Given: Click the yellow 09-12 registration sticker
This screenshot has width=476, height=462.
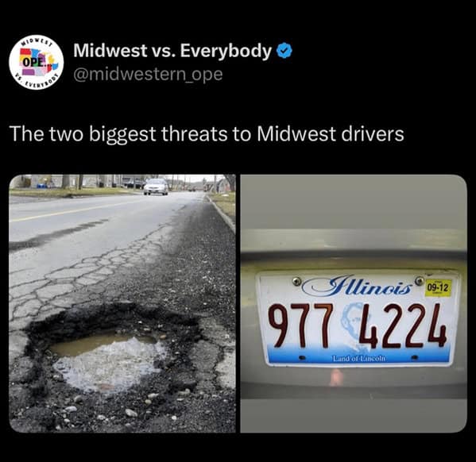Looking at the screenshot, I should click(x=438, y=288).
